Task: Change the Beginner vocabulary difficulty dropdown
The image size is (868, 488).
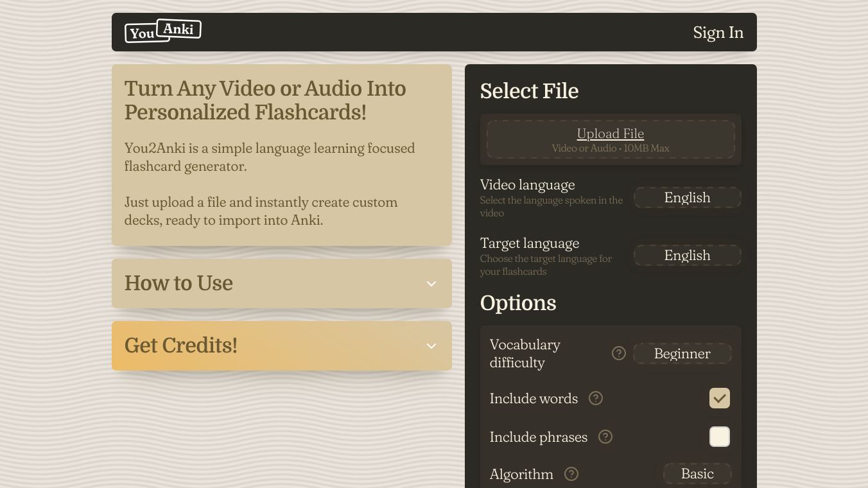Action: (x=682, y=354)
